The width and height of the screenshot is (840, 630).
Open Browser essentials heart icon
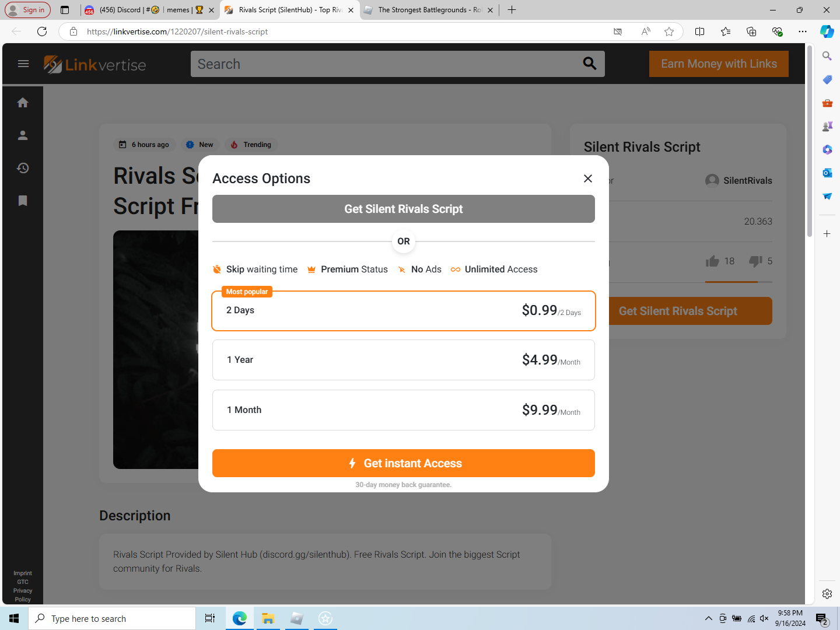tap(777, 32)
